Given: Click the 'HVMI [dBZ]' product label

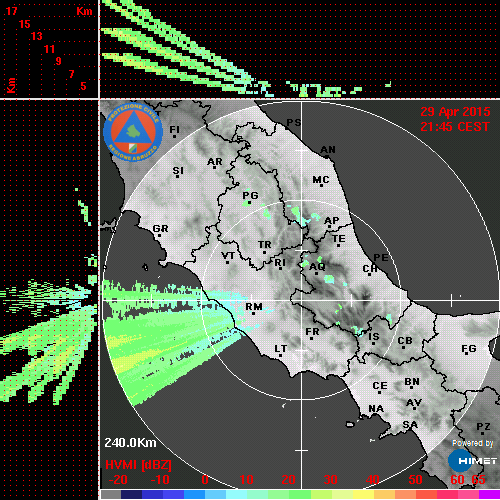Looking at the screenshot, I should (x=138, y=465).
